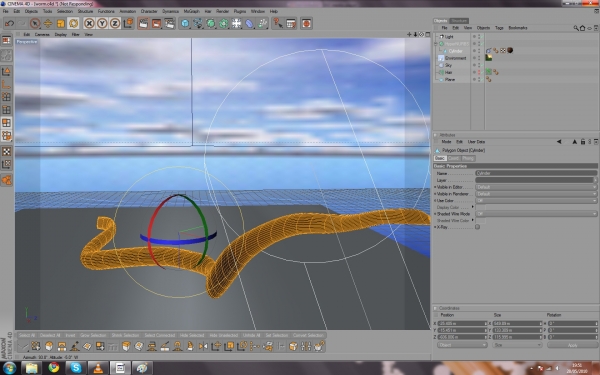600x375 pixels.
Task: Click Select All in the selection bar
Action: (26, 336)
